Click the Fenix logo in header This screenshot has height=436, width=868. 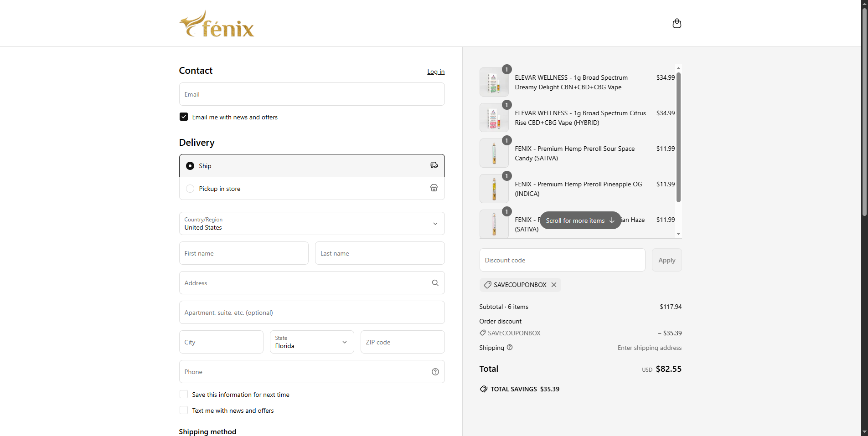point(217,24)
